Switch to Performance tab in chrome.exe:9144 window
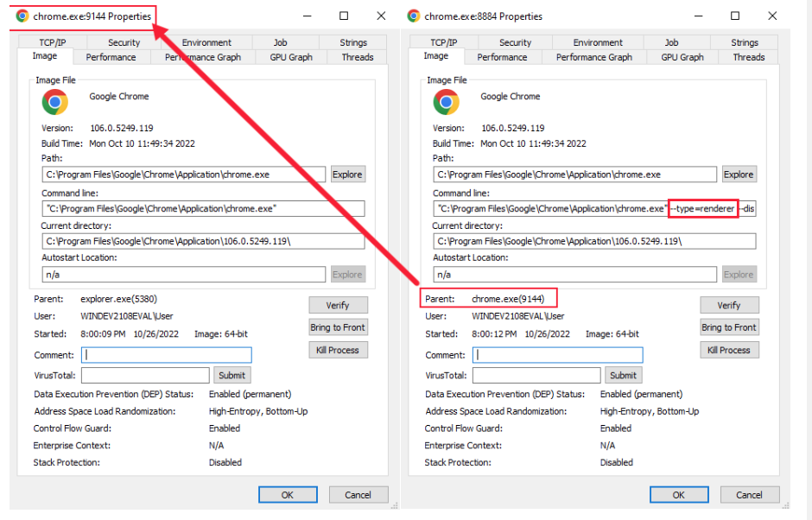 pos(111,57)
